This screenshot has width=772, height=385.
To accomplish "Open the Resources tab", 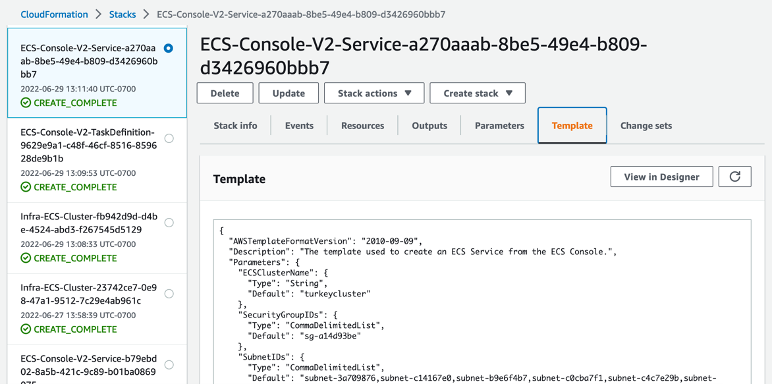I will click(362, 126).
